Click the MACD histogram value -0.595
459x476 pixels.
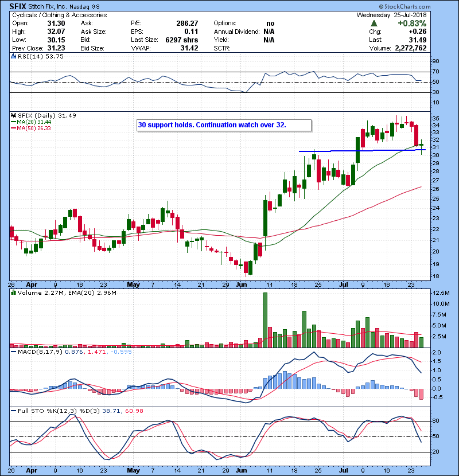click(121, 352)
